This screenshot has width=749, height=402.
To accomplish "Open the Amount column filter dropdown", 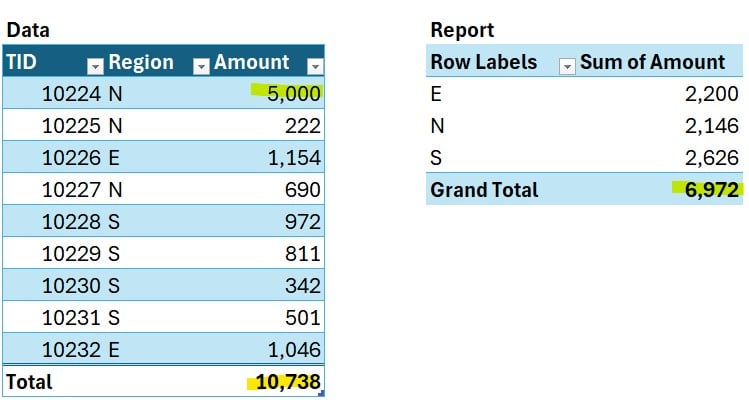I will tap(315, 65).
